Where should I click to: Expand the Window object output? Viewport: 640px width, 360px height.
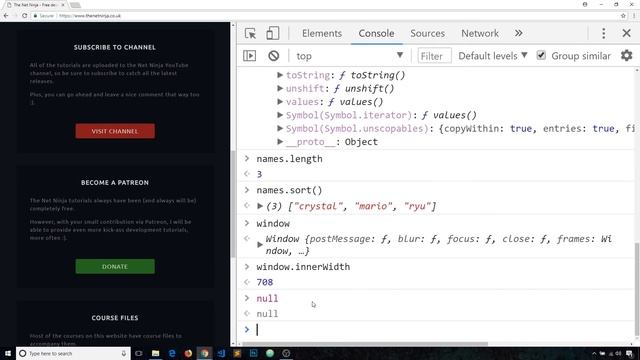[260, 244]
